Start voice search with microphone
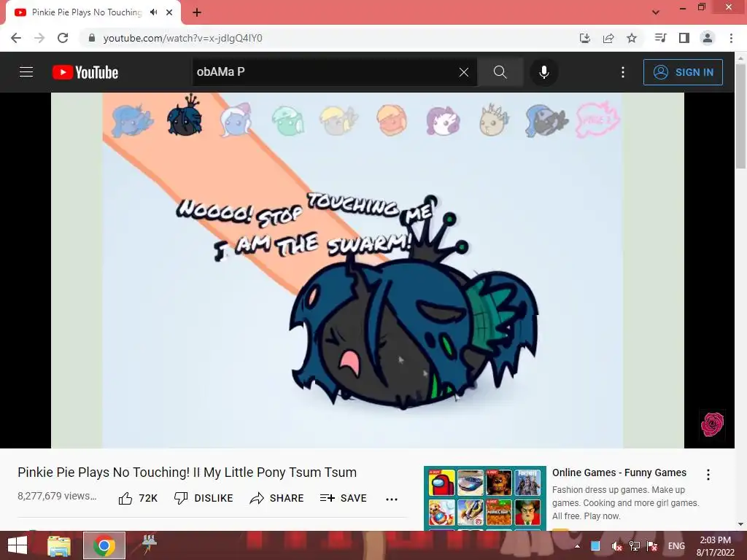The width and height of the screenshot is (747, 560). click(544, 72)
